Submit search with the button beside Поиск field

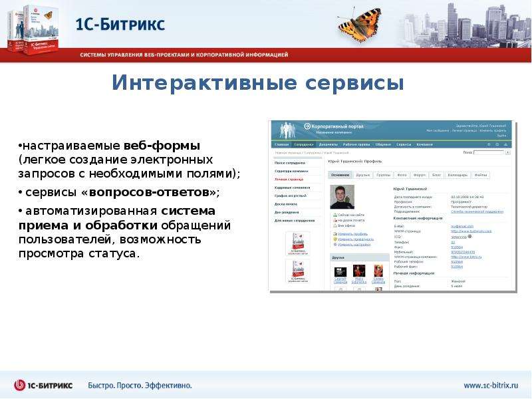[507, 153]
